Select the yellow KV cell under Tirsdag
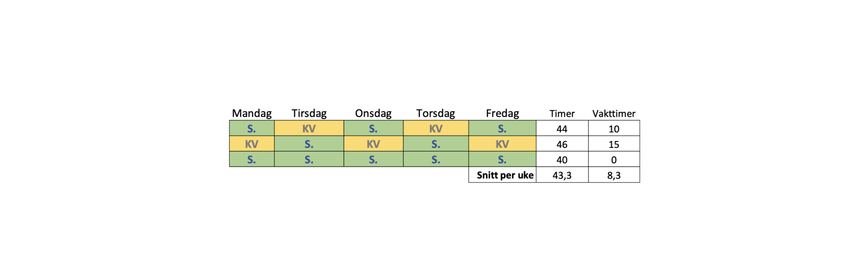The width and height of the screenshot is (868, 260). (309, 129)
